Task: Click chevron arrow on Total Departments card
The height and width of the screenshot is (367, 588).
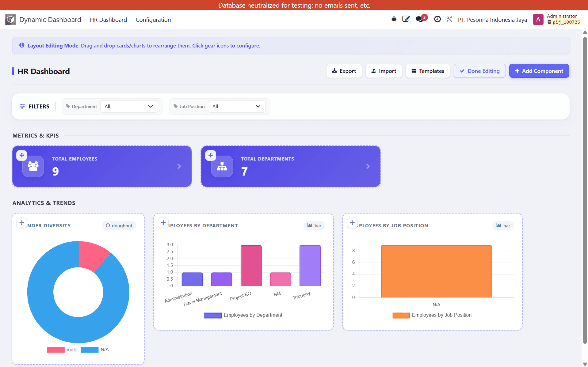Action: [x=368, y=166]
